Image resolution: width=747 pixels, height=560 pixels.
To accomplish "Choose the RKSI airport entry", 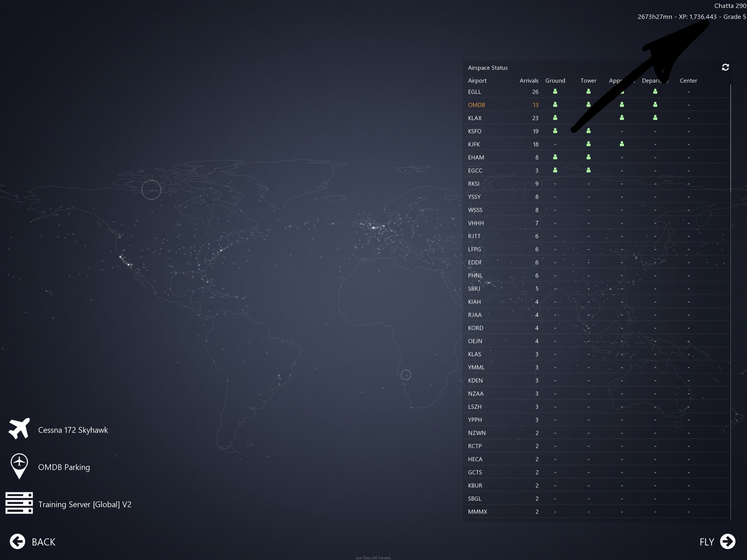I will coord(474,184).
